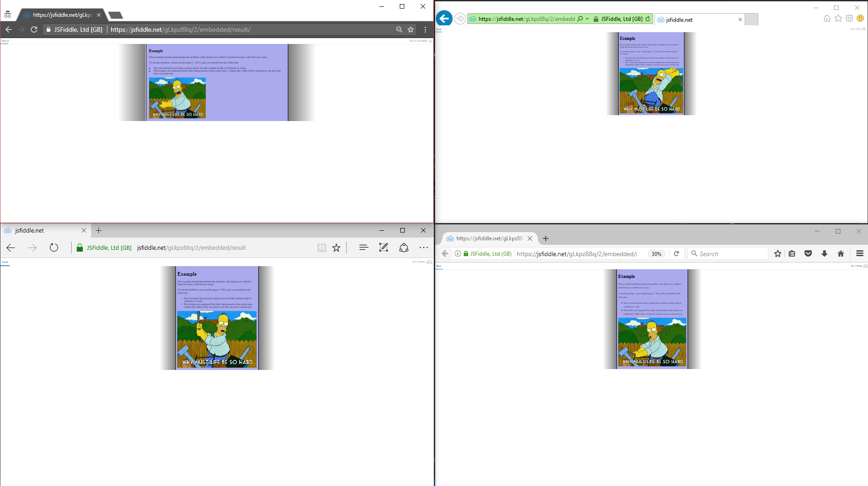The width and height of the screenshot is (868, 486).
Task: Open a new tab in Firefox
Action: 546,238
